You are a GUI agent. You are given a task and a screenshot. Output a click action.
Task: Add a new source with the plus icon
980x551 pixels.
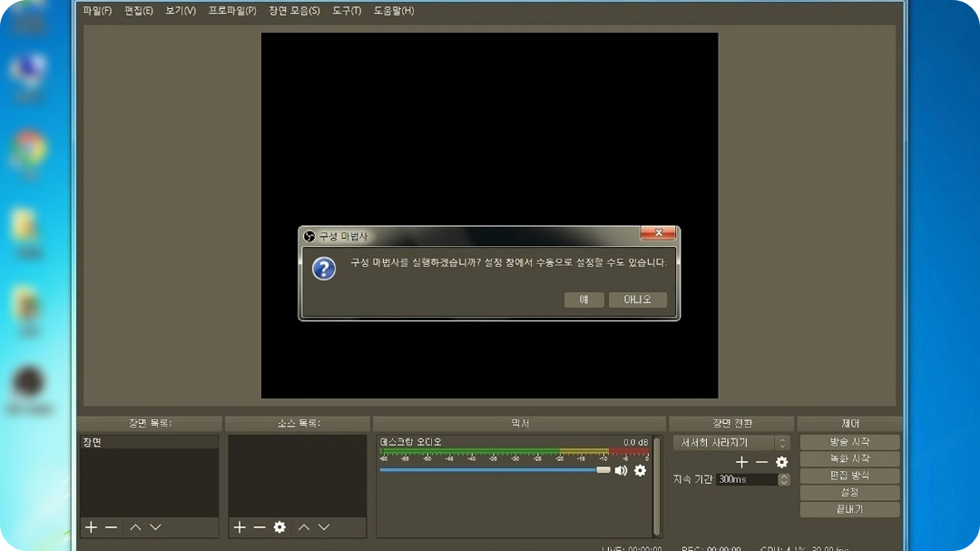point(239,526)
